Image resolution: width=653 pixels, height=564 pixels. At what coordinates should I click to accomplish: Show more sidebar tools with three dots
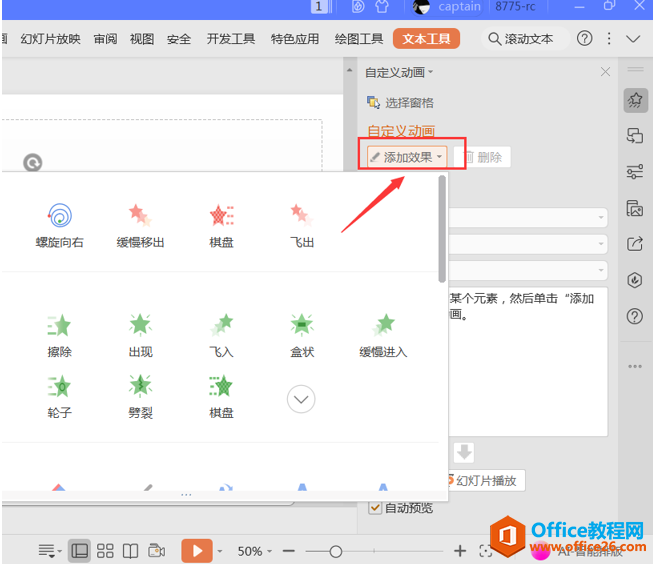(x=635, y=367)
